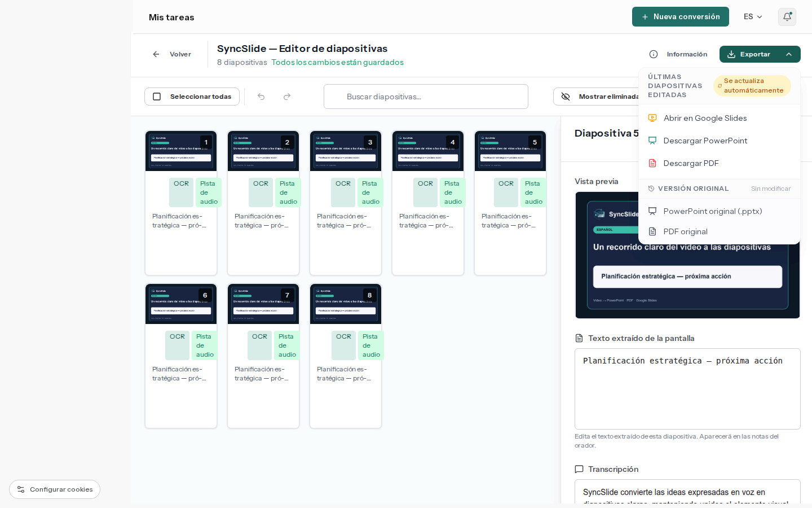812x508 pixels.
Task: Click the Google Slides icon in export menu
Action: pos(652,118)
